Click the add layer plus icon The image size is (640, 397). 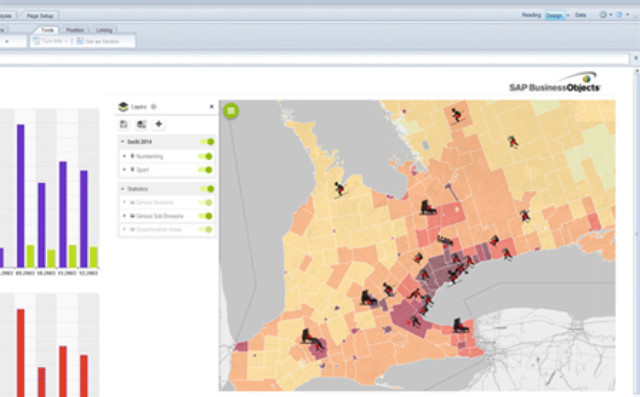(159, 124)
